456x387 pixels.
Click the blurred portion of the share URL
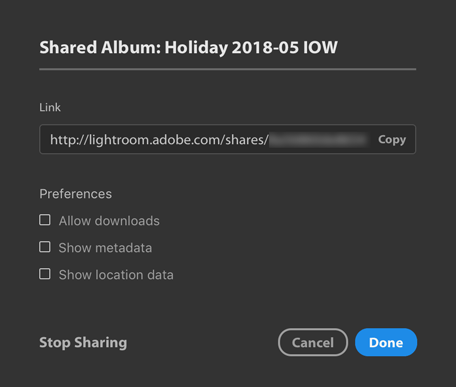pyautogui.click(x=319, y=140)
